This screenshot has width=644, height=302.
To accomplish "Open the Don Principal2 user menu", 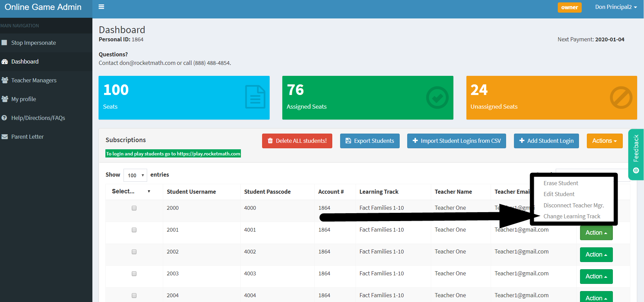I will click(x=616, y=7).
